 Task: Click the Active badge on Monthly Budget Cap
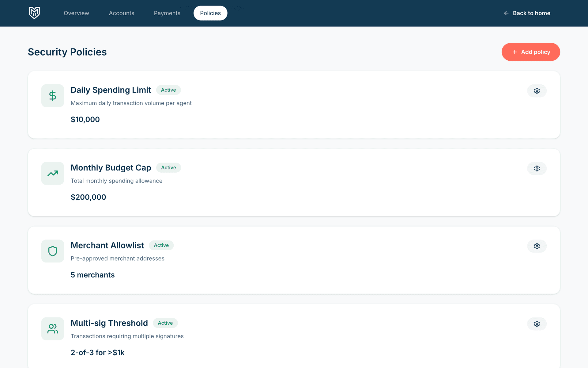coord(168,168)
